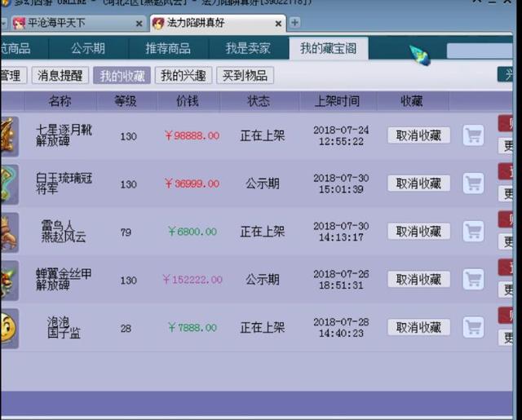Add 雷鸟人 to cart via cart icon
Viewport: 522px width, 420px height.
[x=473, y=232]
